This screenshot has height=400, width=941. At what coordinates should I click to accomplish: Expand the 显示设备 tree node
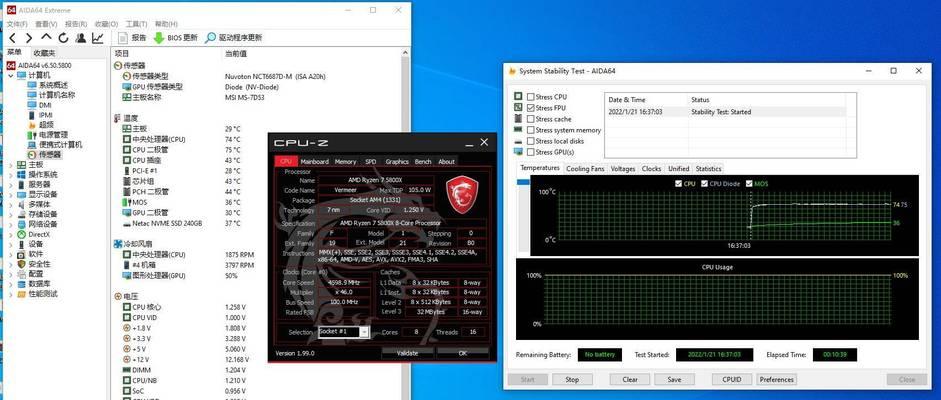click(x=10, y=194)
